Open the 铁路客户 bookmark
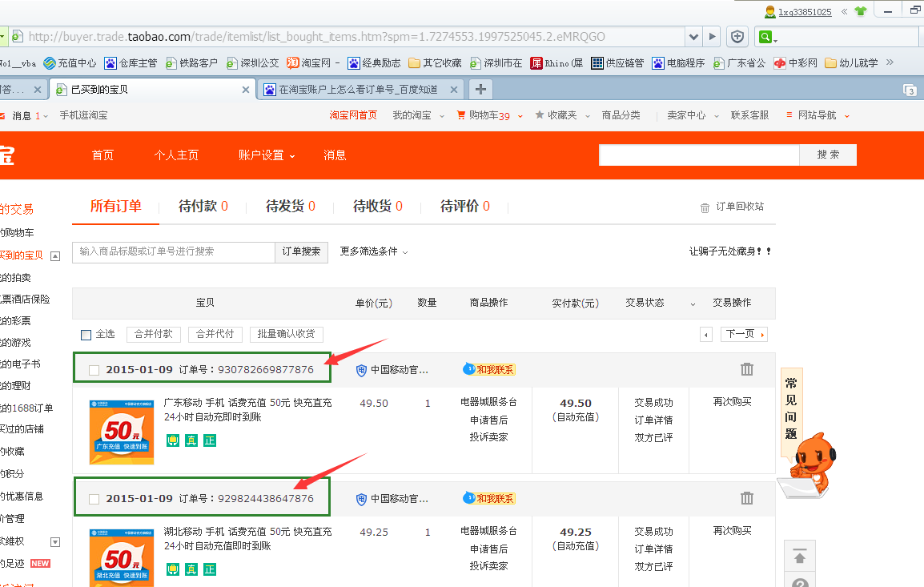The image size is (924, 587). pyautogui.click(x=191, y=63)
